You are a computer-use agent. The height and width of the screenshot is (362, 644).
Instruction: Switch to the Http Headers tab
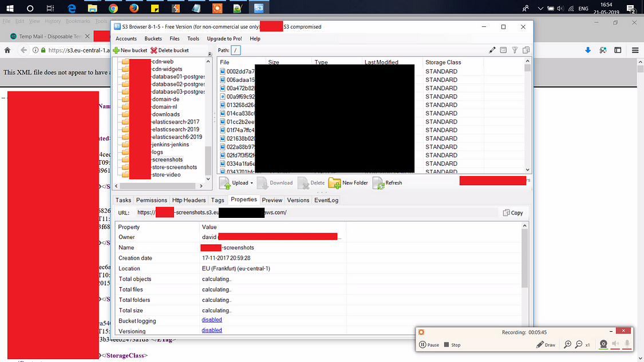click(x=189, y=200)
